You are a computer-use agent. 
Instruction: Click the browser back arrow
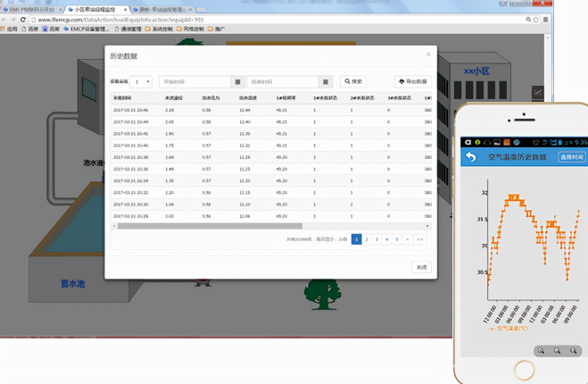coord(5,20)
